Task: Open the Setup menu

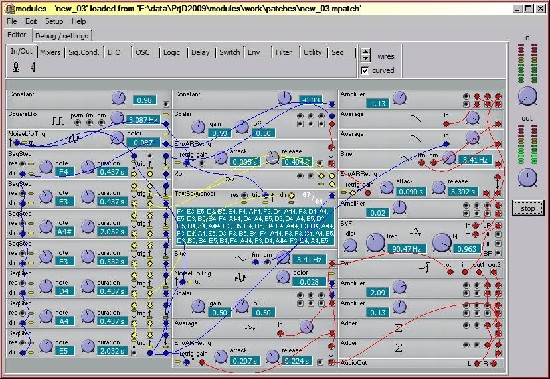Action: 54,21
